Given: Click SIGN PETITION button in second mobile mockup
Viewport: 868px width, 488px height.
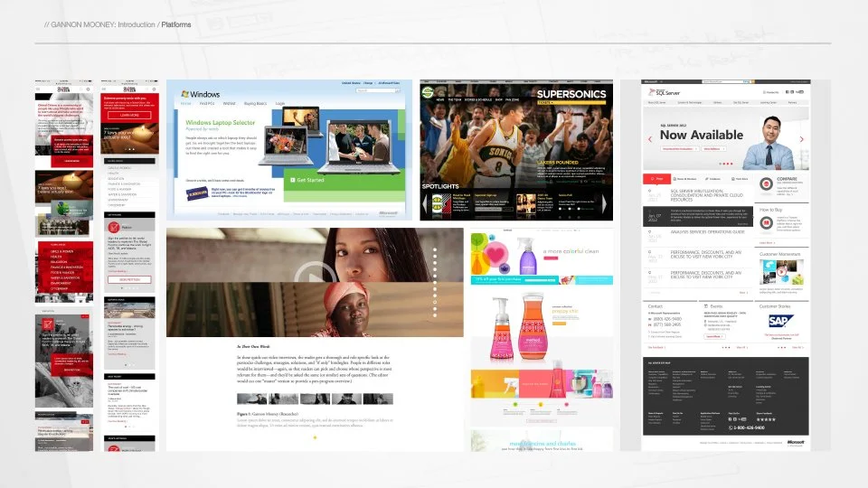Looking at the screenshot, I should coord(129,280).
